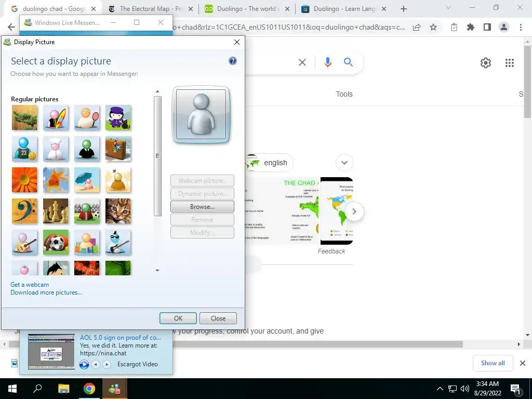This screenshot has height=399, width=532.
Task: Select the meditating buddy picture
Action: (x=118, y=180)
